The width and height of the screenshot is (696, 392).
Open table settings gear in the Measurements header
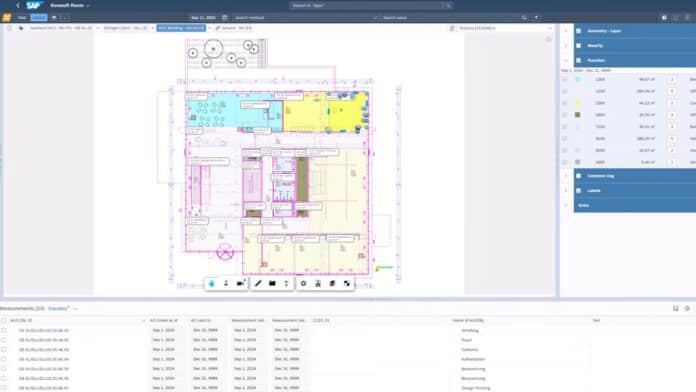click(687, 308)
